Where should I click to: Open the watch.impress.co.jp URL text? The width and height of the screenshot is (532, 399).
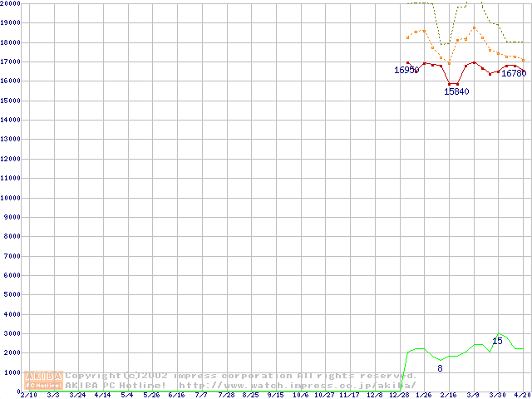(297, 385)
